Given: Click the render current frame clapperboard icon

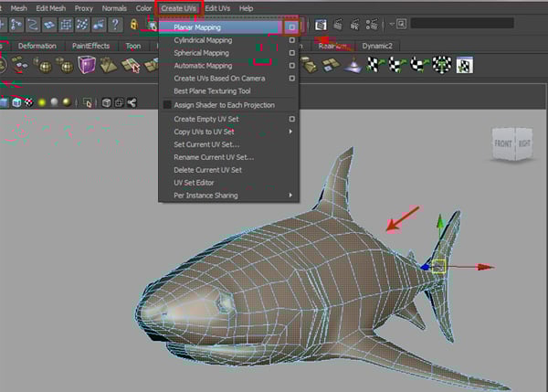Looking at the screenshot, I should [338, 25].
